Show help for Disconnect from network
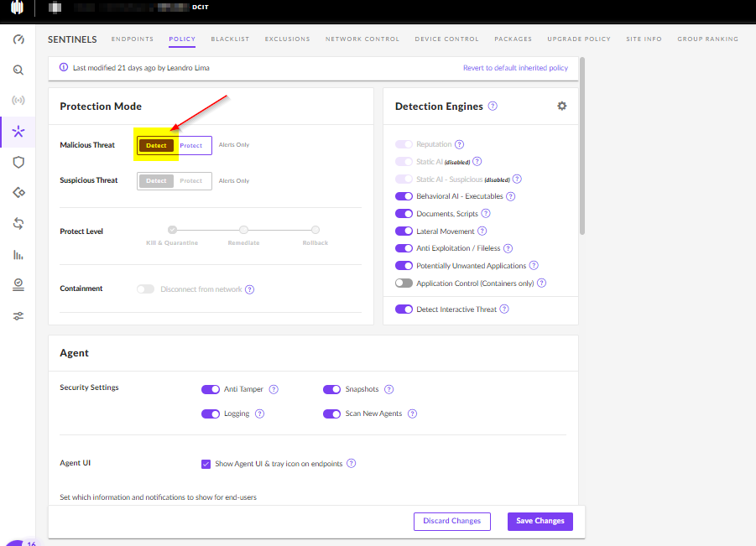This screenshot has width=756, height=546. [249, 289]
